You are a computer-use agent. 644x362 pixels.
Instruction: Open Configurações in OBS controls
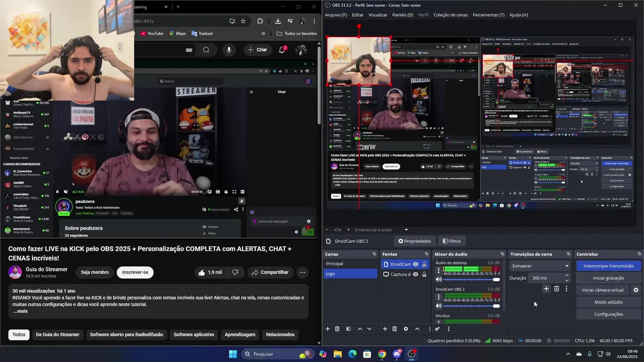click(x=608, y=314)
